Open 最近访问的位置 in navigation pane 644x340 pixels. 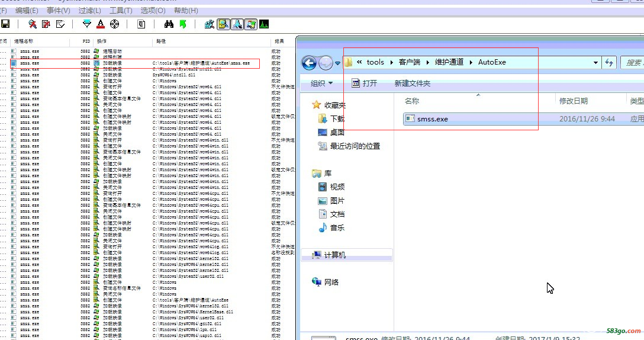coord(349,146)
